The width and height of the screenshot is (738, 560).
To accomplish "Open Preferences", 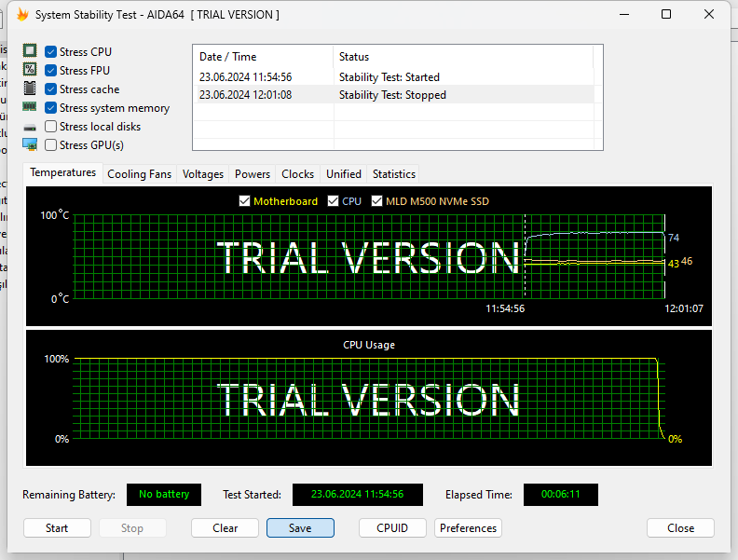I will click(x=468, y=528).
